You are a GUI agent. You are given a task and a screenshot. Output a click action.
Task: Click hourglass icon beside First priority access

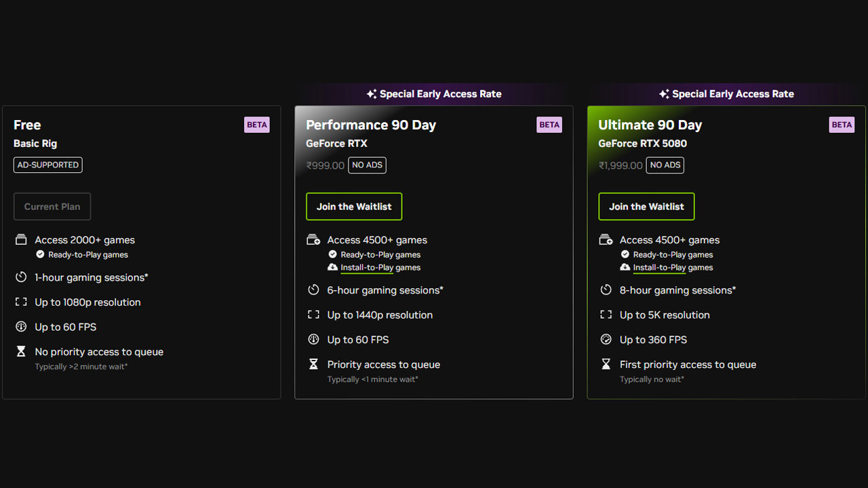(x=606, y=365)
